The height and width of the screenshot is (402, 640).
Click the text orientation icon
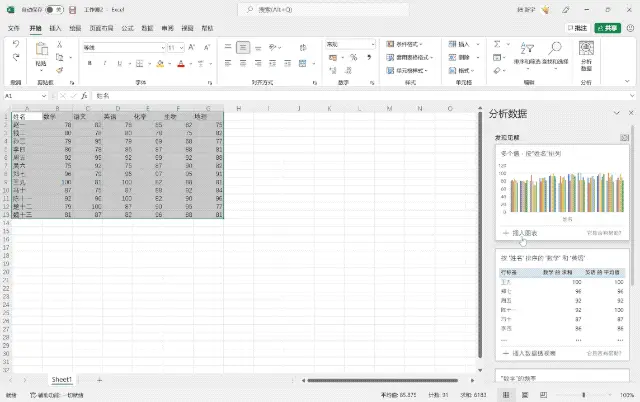273,48
